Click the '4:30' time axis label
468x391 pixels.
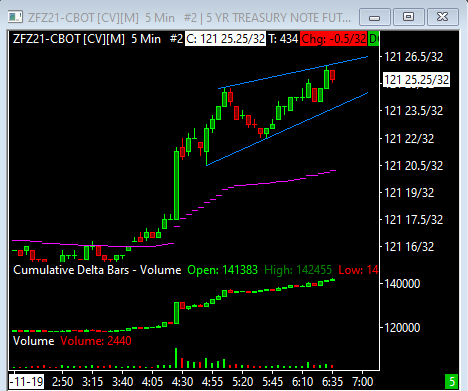(x=182, y=381)
